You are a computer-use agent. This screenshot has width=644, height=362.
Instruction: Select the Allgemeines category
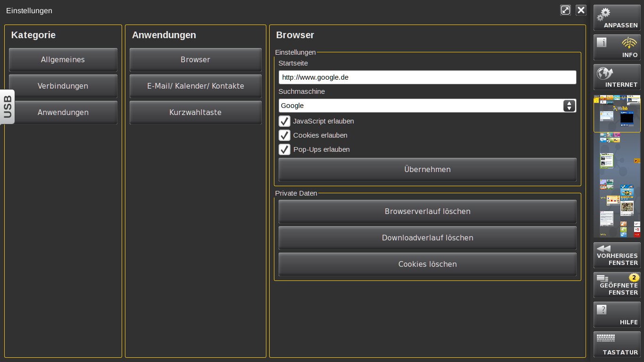63,60
